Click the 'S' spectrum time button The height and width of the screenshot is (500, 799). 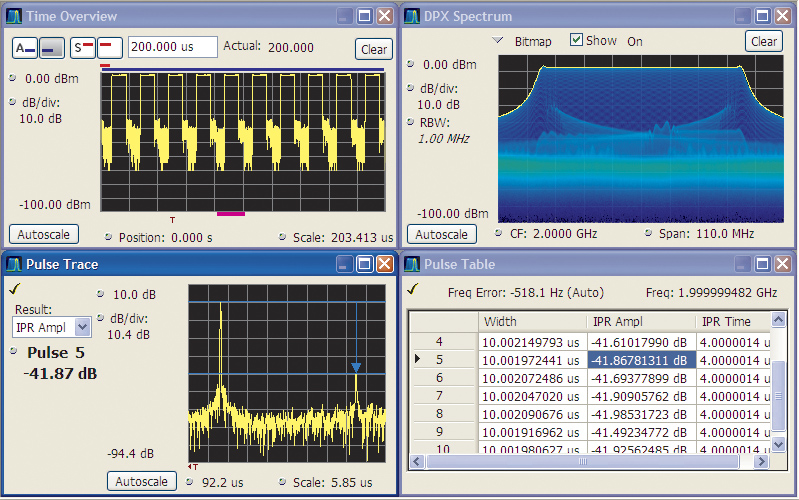[x=82, y=48]
